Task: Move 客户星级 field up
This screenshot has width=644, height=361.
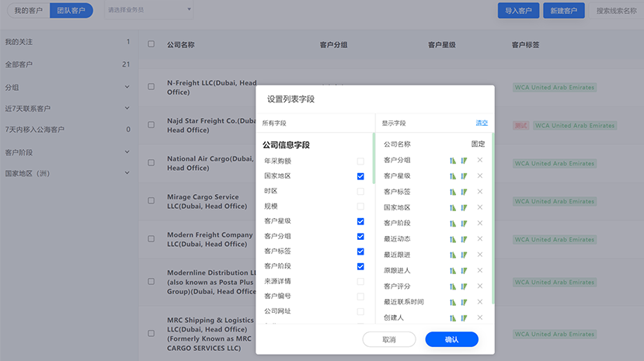Action: click(453, 176)
